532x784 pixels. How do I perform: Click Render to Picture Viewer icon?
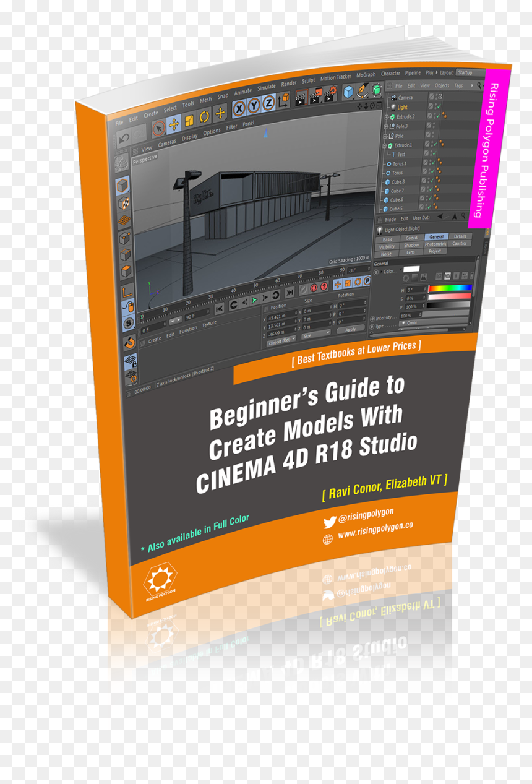click(x=316, y=95)
